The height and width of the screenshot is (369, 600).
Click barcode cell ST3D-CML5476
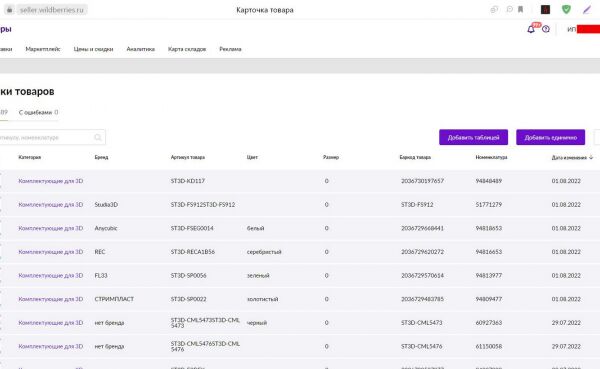422,346
